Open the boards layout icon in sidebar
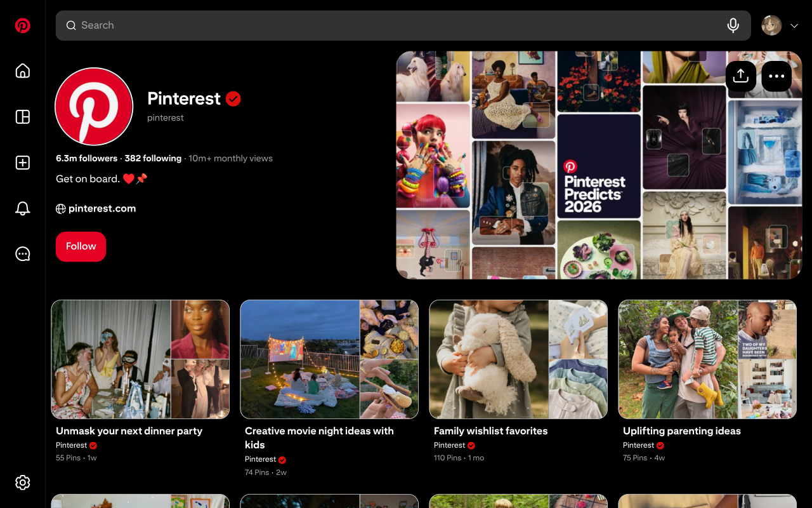 [x=23, y=117]
